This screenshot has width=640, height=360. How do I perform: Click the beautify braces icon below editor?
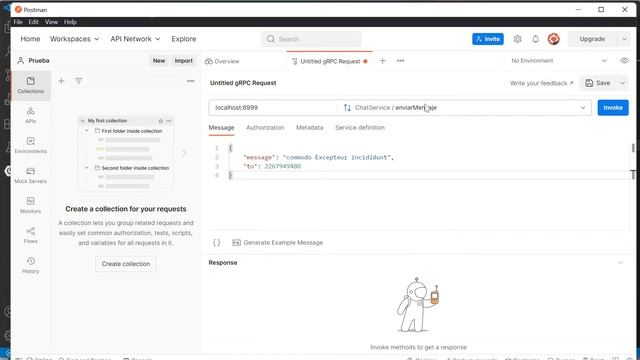217,242
